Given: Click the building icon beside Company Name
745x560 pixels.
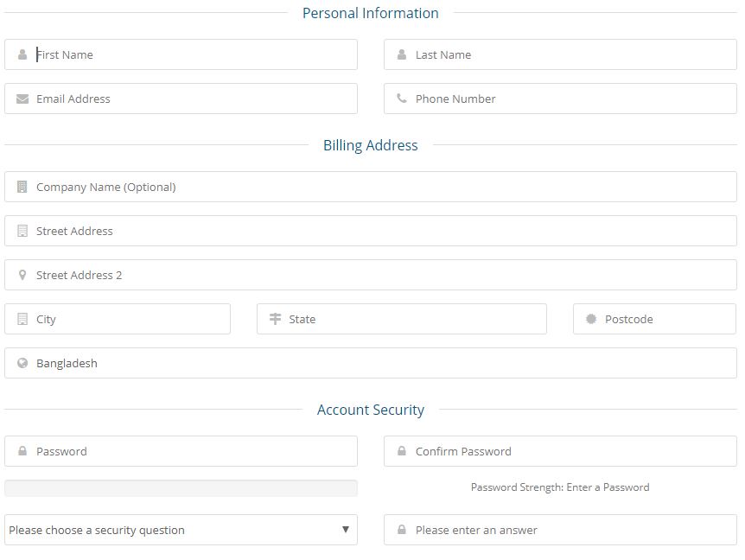Looking at the screenshot, I should click(x=22, y=187).
